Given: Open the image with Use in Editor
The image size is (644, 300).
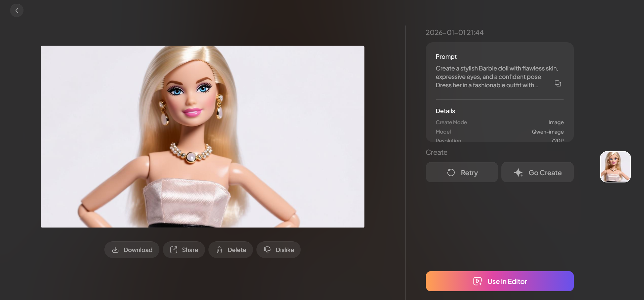Looking at the screenshot, I should [500, 281].
